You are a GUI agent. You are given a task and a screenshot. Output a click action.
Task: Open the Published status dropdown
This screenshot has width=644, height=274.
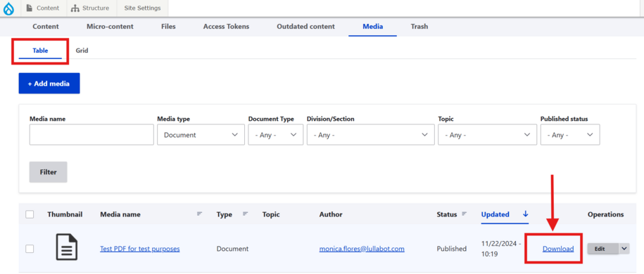coord(570,134)
